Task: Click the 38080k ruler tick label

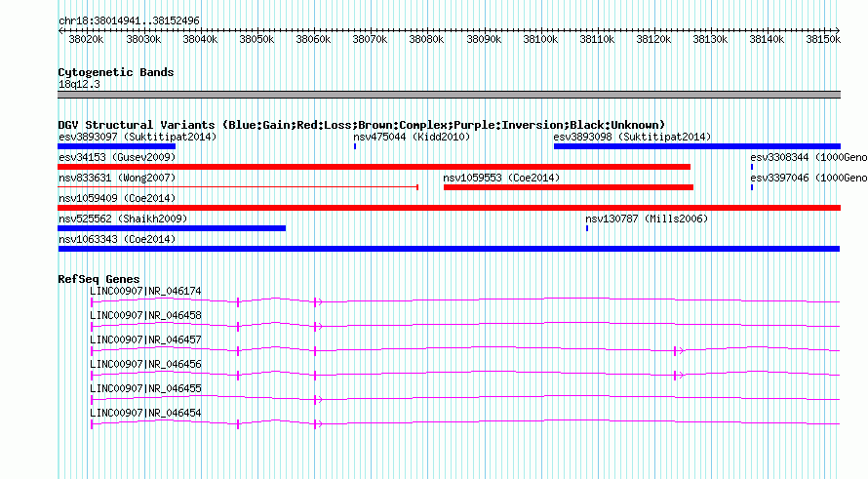Action: tap(426, 40)
